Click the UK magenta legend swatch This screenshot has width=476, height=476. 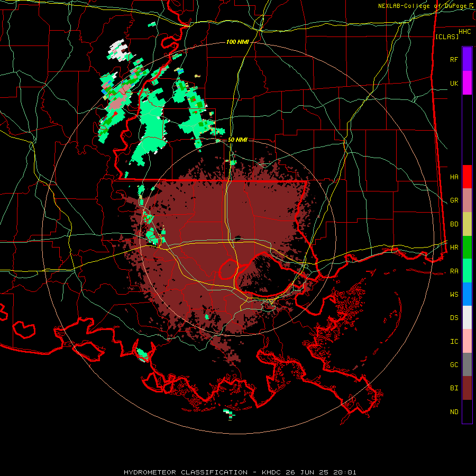click(x=467, y=83)
